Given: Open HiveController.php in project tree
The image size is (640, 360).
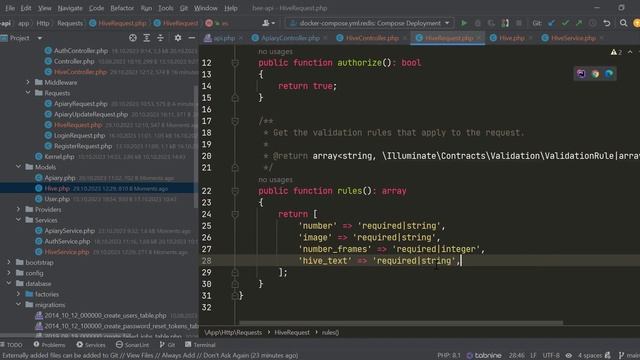Looking at the screenshot, I should (80, 72).
